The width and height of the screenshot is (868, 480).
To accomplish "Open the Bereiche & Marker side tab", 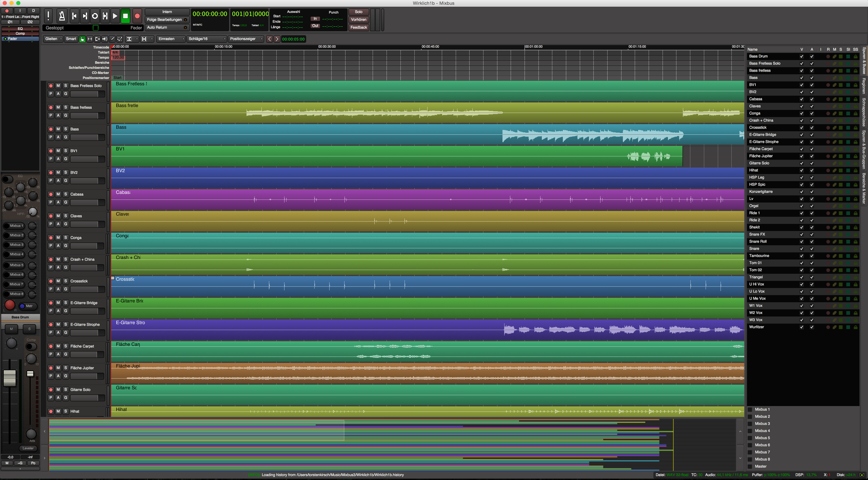I will point(864,188).
